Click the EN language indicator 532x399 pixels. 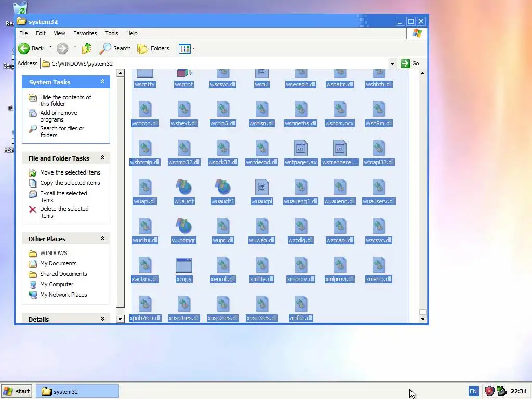click(473, 391)
